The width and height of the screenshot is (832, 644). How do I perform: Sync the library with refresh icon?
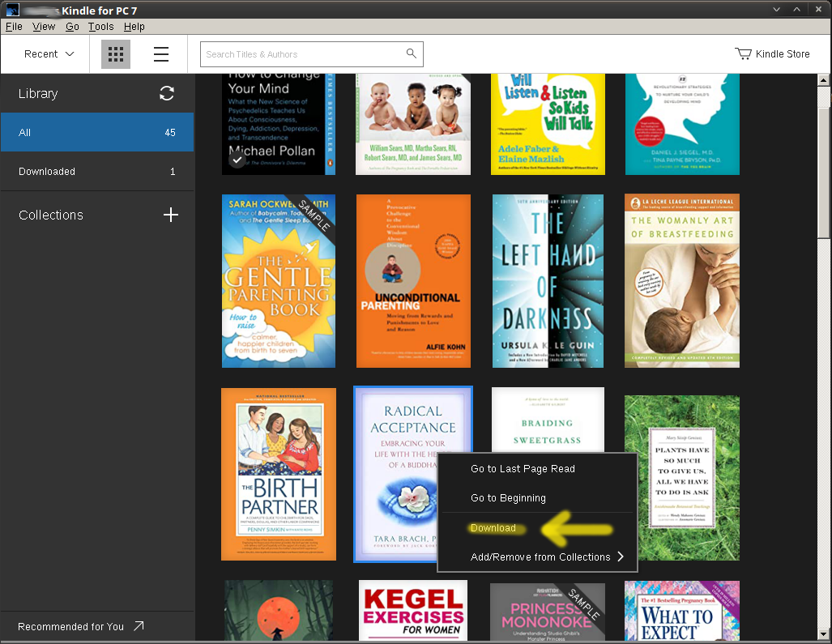click(x=167, y=93)
